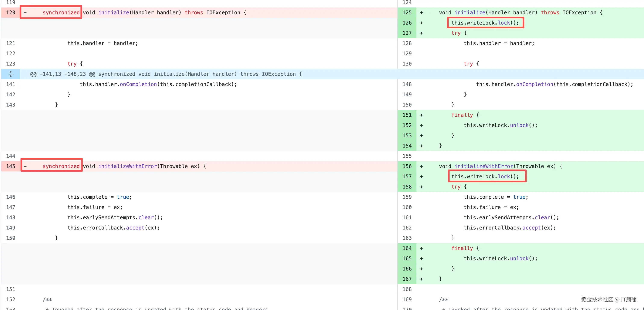Click the minus marker on old line 145
The width and height of the screenshot is (644, 310).
coord(25,166)
